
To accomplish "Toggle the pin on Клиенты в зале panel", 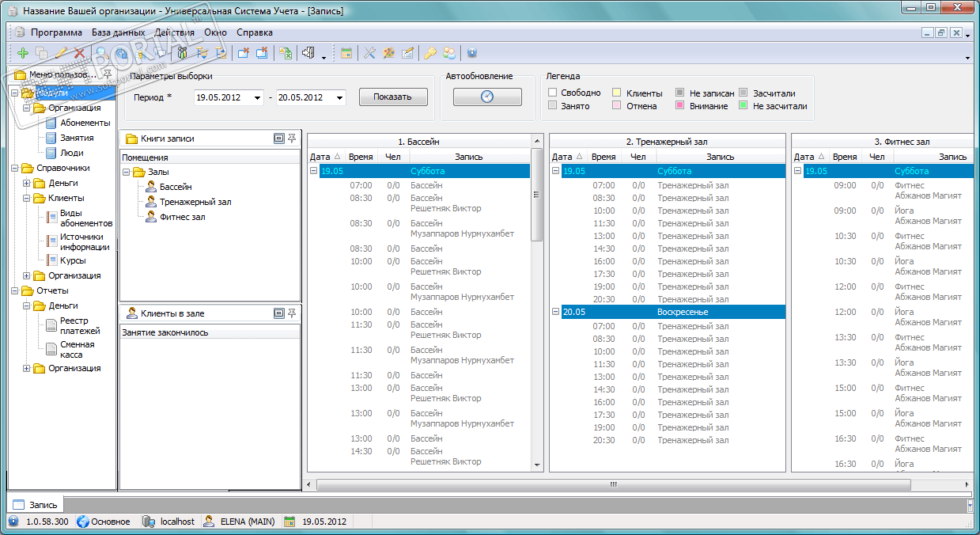I will click(292, 313).
